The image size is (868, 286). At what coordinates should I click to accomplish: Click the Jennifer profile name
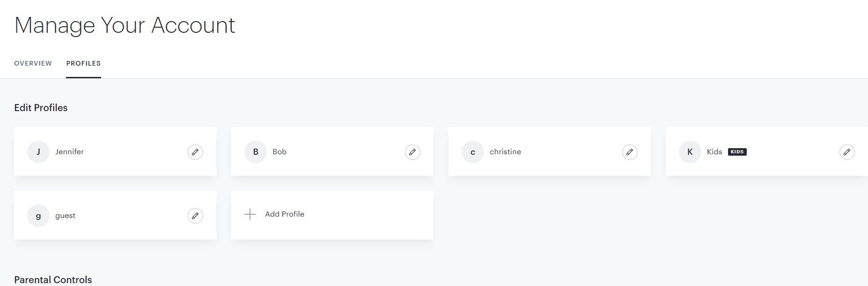(69, 152)
